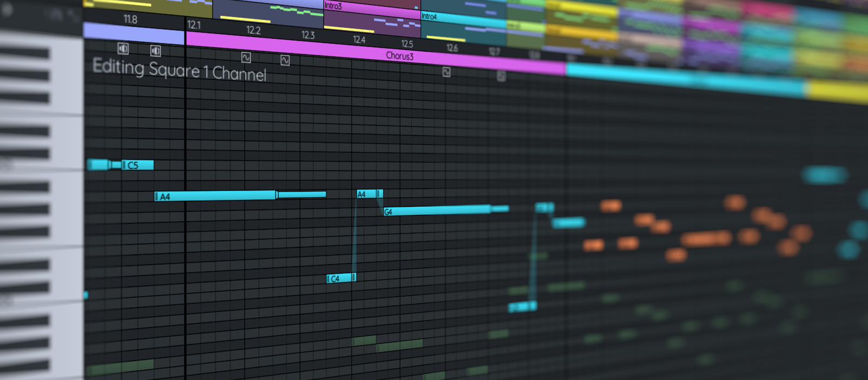This screenshot has height=380, width=868.
Task: Select the C5 note block
Action: 138,165
